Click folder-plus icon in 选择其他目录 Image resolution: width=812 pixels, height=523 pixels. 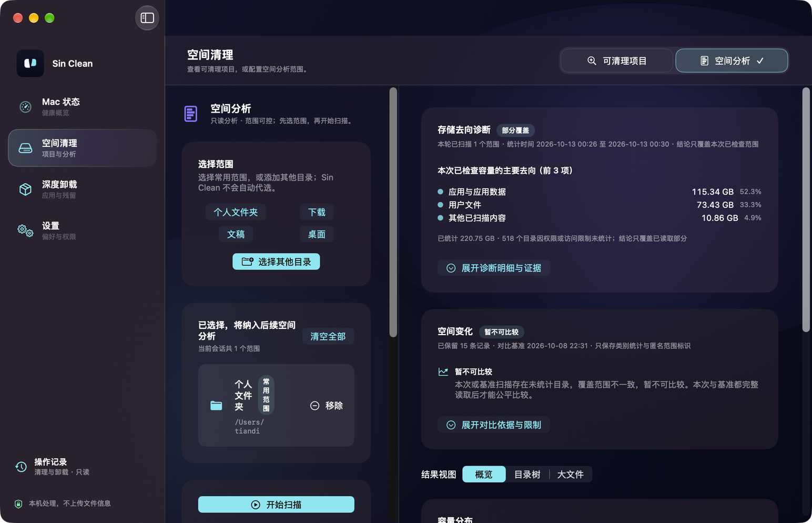click(x=248, y=261)
